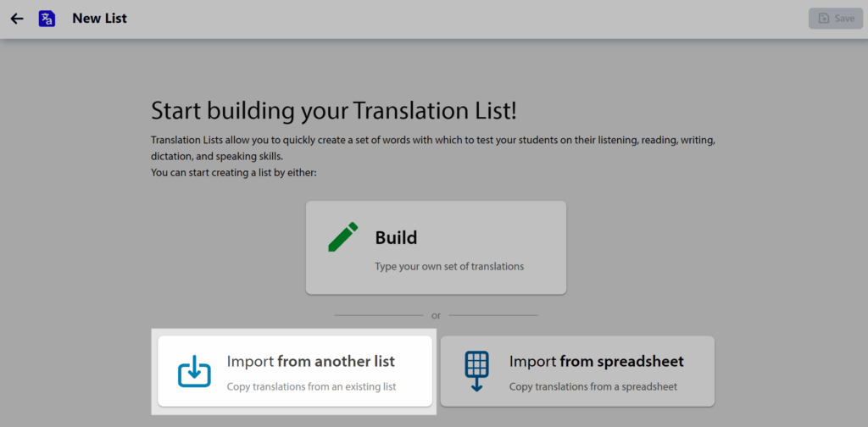Click 'You can start creating a list by either:'

click(x=234, y=173)
